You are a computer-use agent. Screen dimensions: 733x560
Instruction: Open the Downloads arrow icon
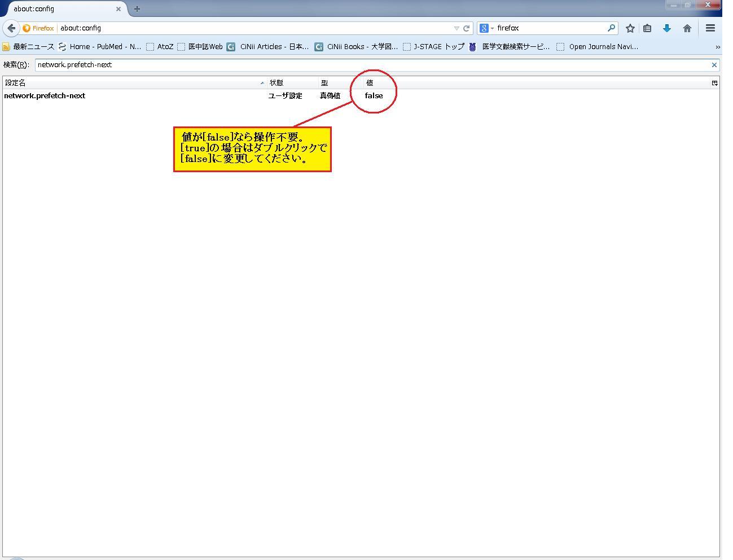coord(667,28)
